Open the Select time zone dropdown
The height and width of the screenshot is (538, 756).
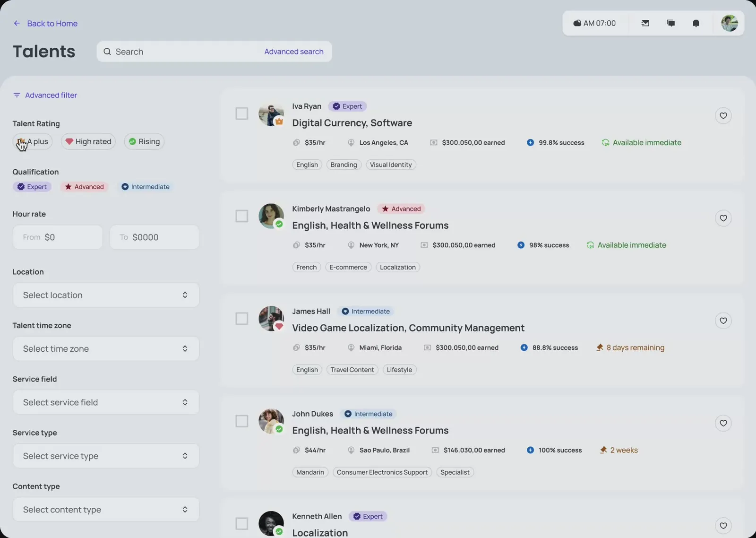(106, 348)
